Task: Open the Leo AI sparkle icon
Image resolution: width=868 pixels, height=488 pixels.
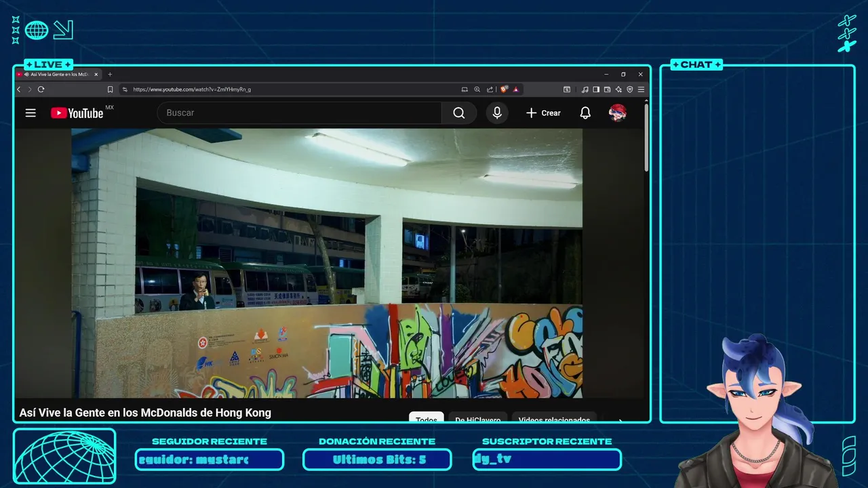Action: click(618, 89)
